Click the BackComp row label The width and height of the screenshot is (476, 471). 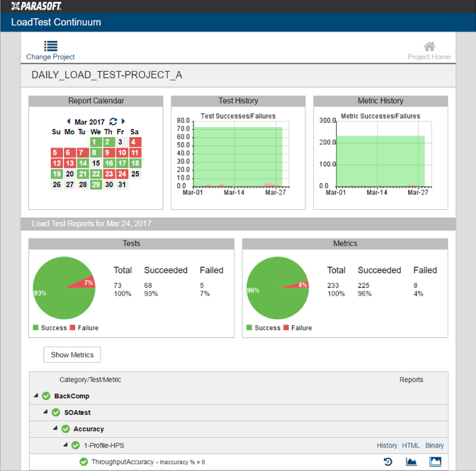tap(72, 396)
